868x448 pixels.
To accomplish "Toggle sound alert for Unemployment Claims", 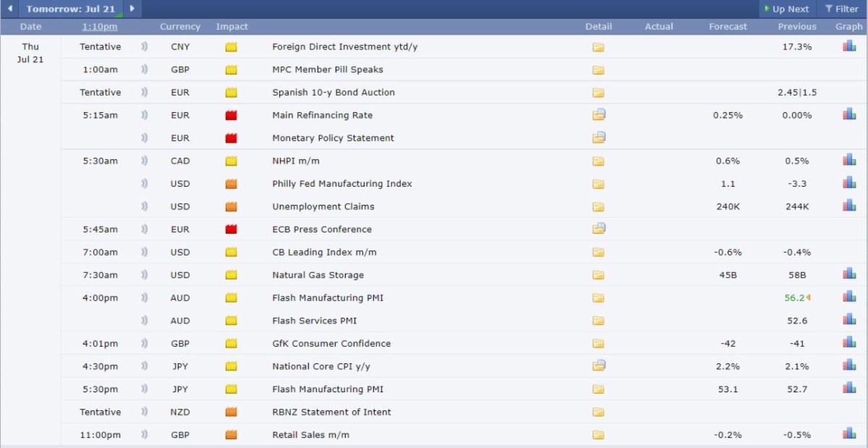I will coord(144,206).
